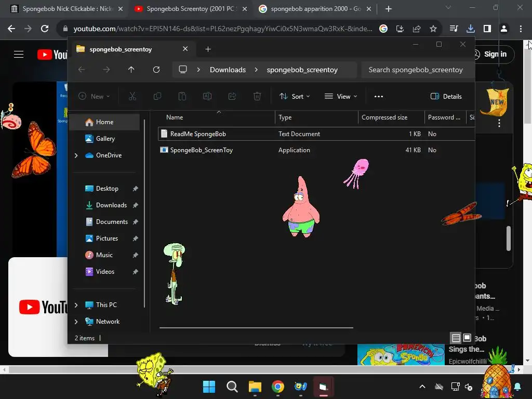Select the ReadMe SpongeBob text file
The width and height of the screenshot is (532, 399).
(316, 134)
